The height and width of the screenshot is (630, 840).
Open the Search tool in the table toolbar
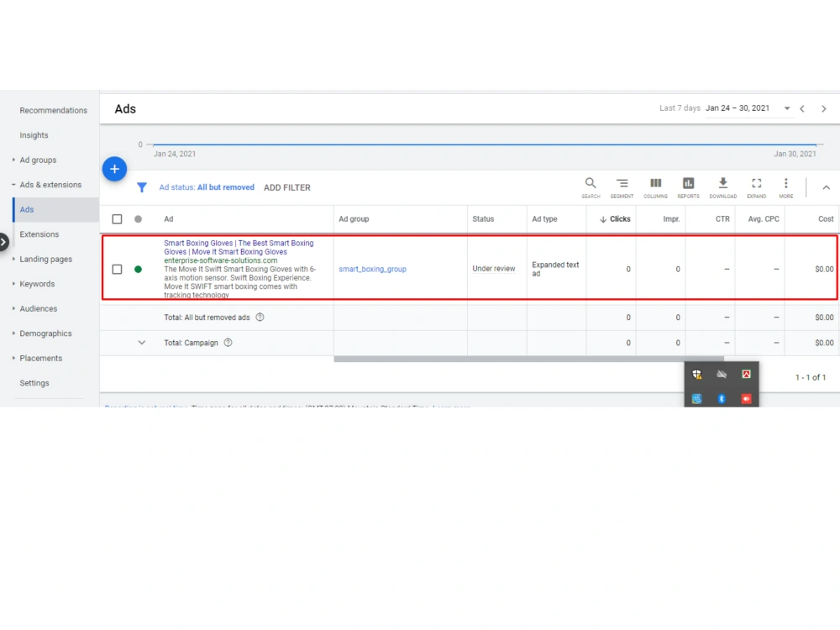591,188
